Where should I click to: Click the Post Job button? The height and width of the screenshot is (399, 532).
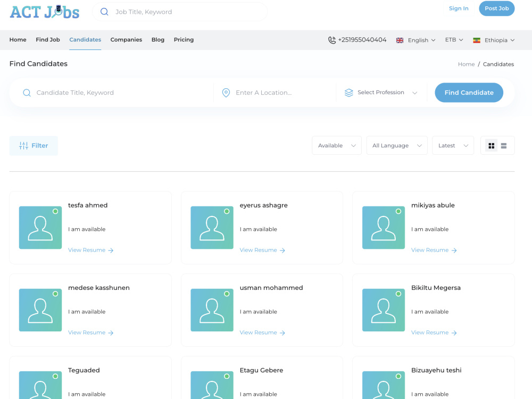click(497, 9)
